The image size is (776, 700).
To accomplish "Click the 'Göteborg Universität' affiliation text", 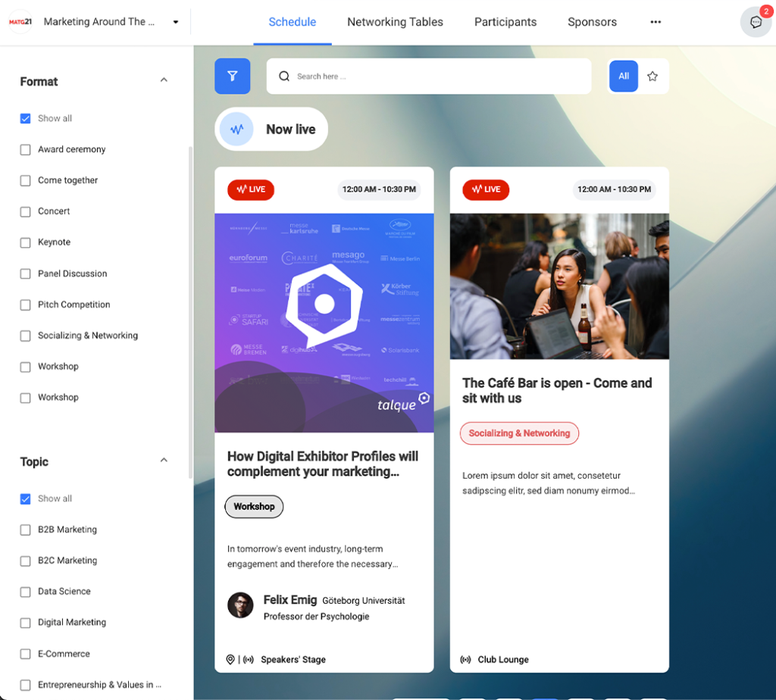I will [x=363, y=601].
